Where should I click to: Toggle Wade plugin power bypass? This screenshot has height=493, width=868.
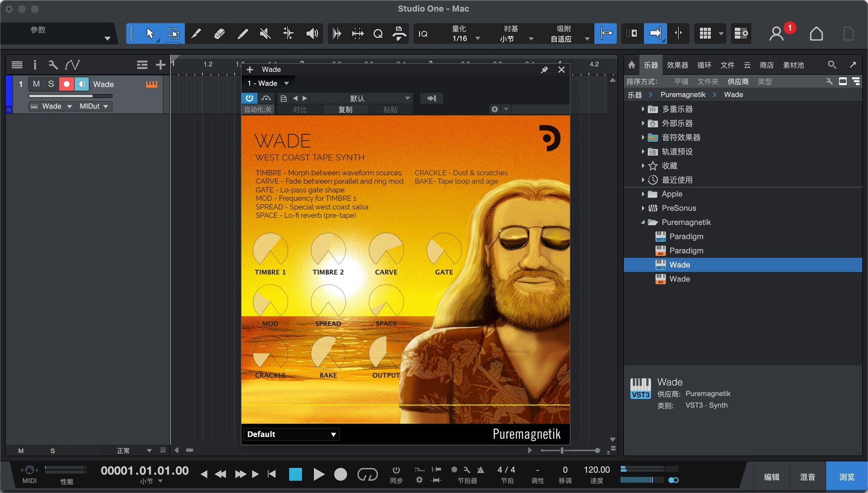tap(249, 98)
